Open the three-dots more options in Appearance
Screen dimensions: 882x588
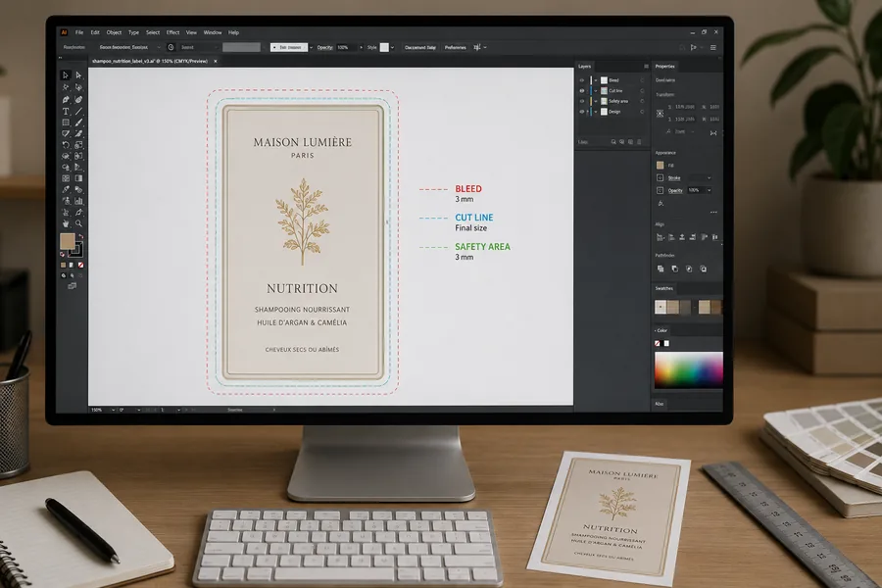[x=713, y=212]
